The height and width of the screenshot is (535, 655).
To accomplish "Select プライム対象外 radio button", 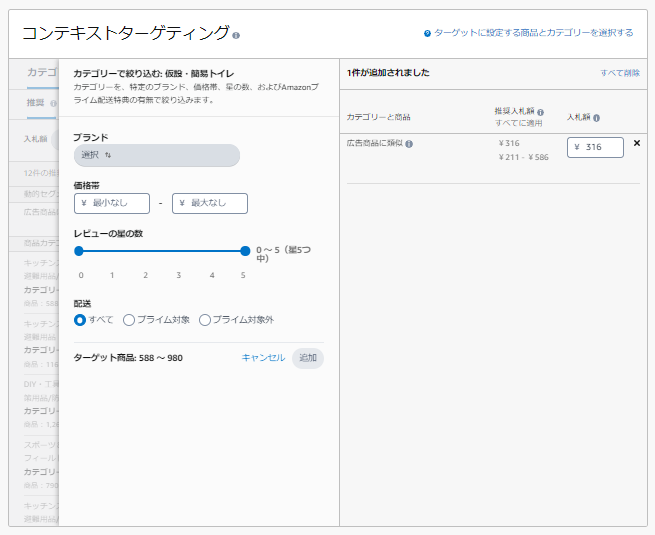I will [205, 320].
